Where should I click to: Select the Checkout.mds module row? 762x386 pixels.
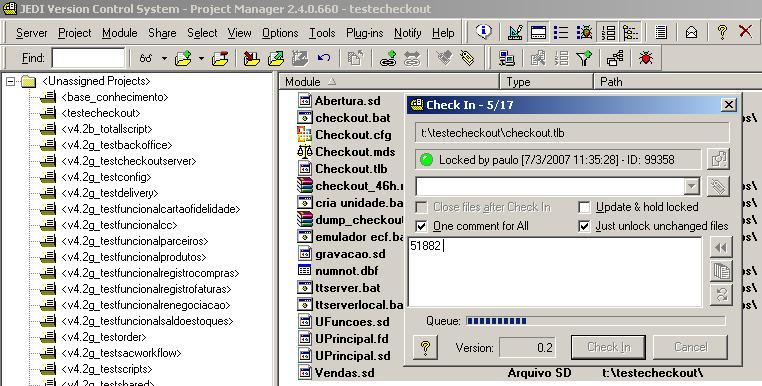click(x=355, y=152)
